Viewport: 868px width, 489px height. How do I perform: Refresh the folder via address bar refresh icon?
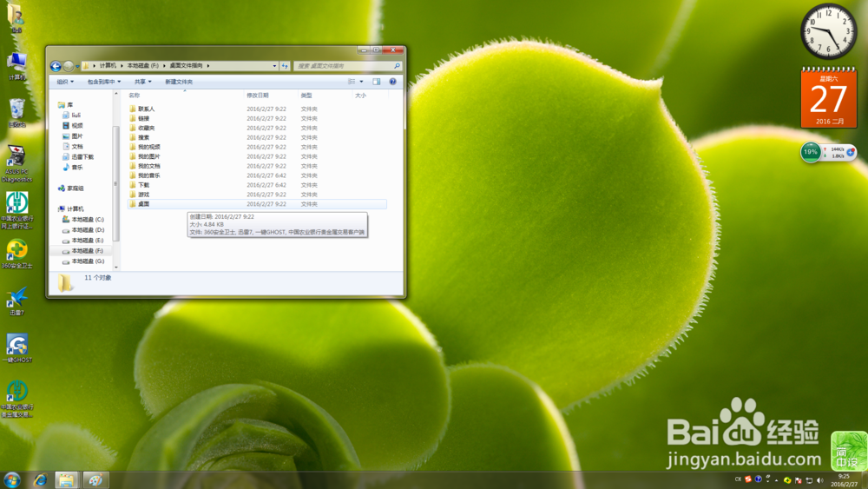[x=285, y=66]
